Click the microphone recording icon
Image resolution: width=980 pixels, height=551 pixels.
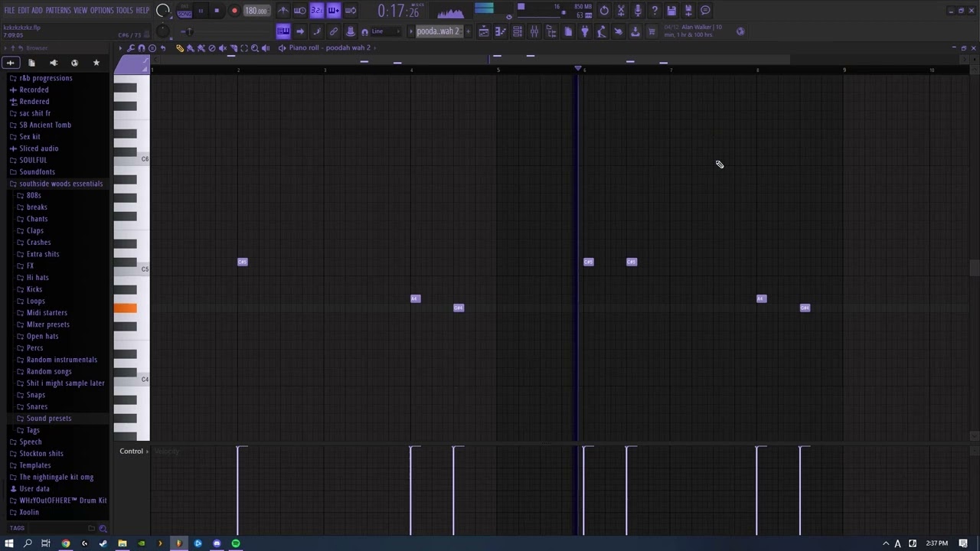pyautogui.click(x=638, y=11)
